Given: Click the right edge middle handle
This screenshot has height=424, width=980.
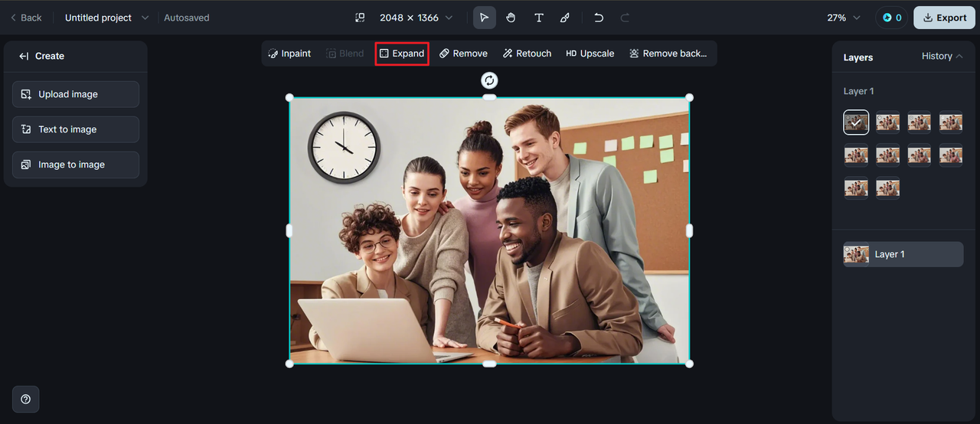Looking at the screenshot, I should click(689, 230).
